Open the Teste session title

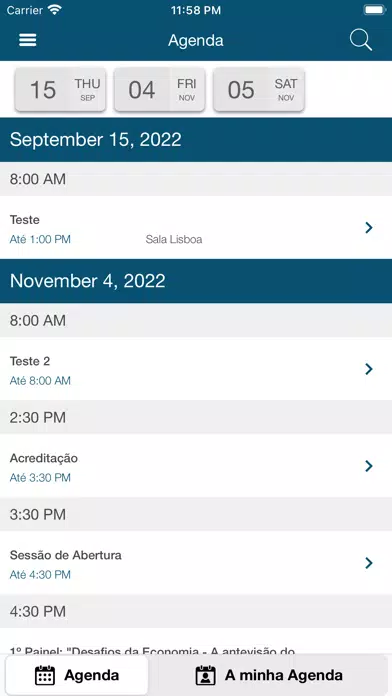pyautogui.click(x=24, y=220)
